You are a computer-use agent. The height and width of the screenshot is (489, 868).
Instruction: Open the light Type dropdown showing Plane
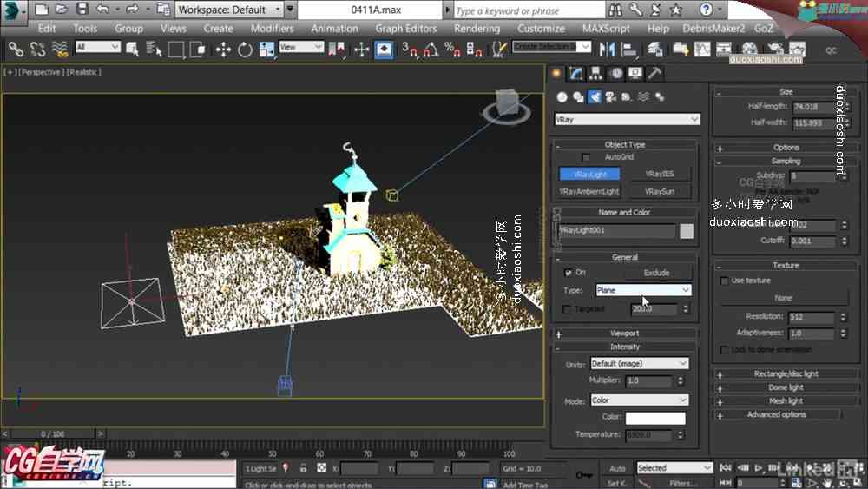click(643, 290)
